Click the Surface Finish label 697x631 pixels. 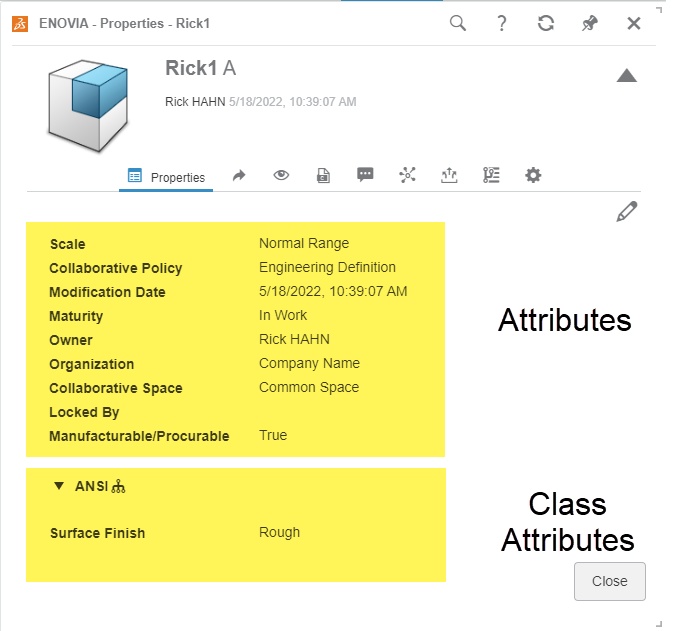coord(97,533)
